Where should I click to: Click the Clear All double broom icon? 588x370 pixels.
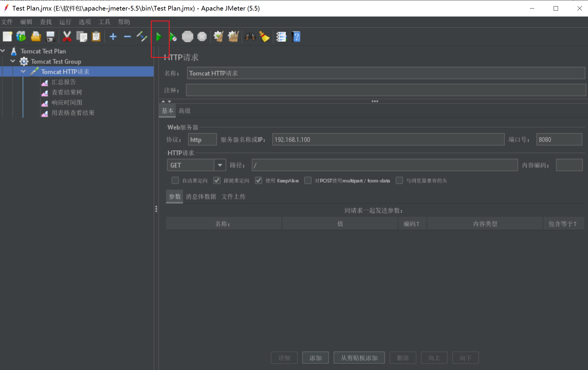coord(233,37)
